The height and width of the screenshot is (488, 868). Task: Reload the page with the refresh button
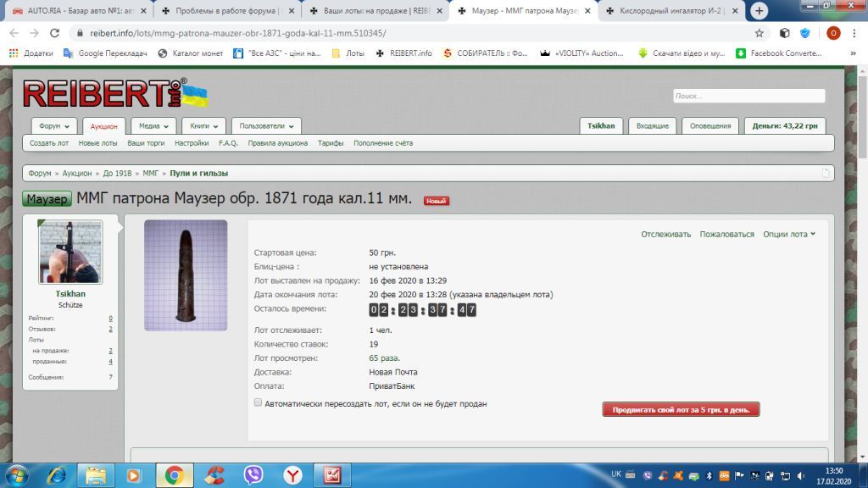click(55, 33)
